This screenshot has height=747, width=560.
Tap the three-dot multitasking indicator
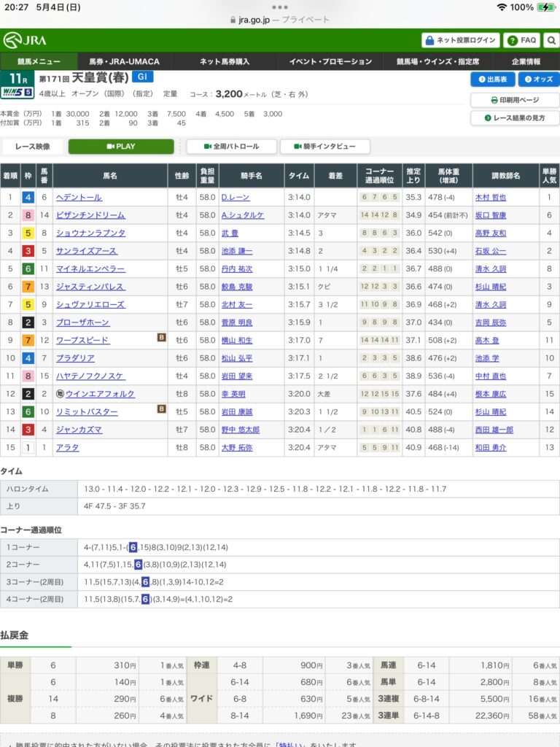279,7
